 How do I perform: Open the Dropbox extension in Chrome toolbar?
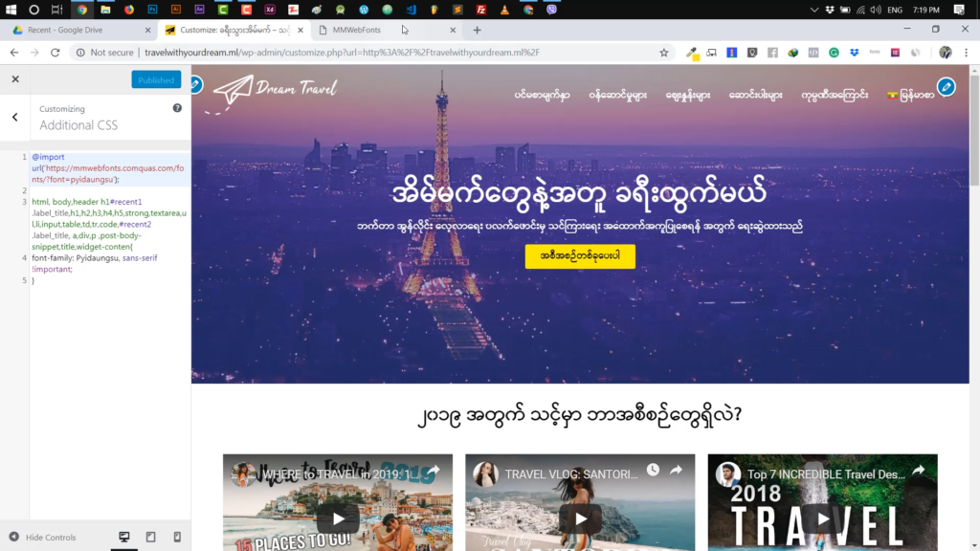855,54
